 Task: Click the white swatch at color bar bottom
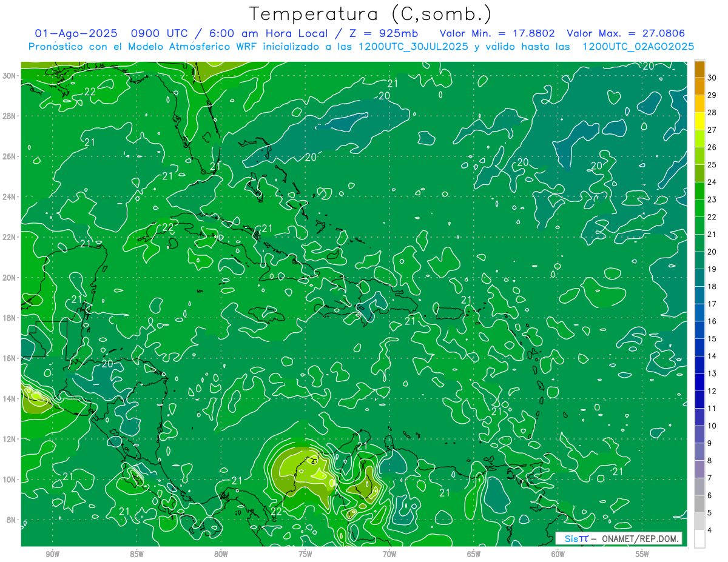[x=699, y=538]
